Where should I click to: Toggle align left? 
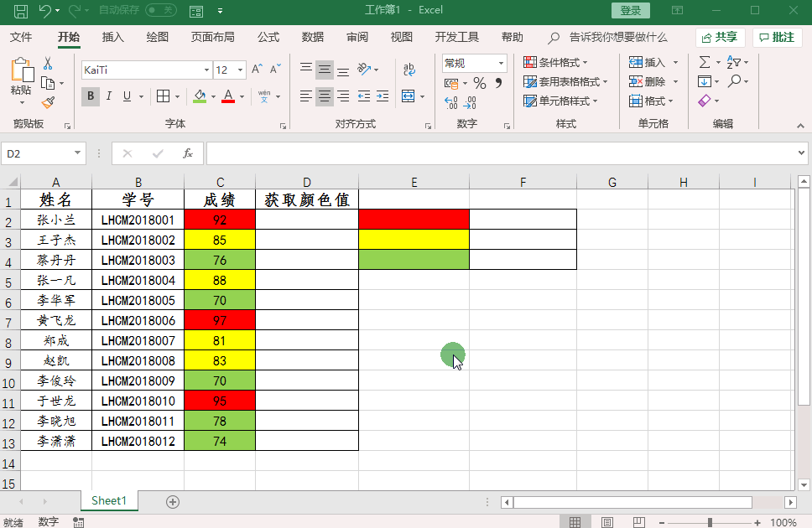(306, 96)
